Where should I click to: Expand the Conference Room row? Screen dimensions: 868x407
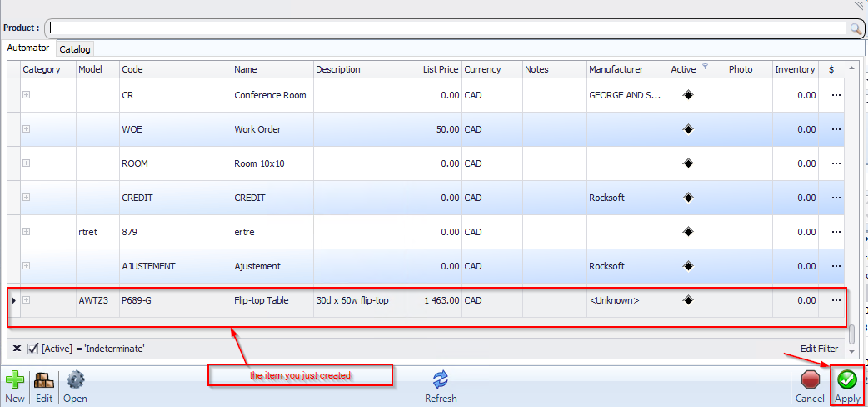pyautogui.click(x=27, y=95)
